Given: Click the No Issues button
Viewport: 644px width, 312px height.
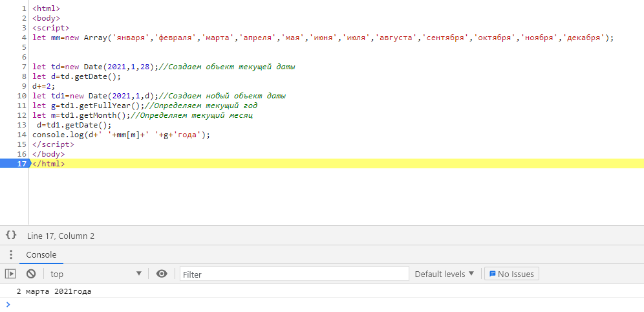Looking at the screenshot, I should pos(511,274).
